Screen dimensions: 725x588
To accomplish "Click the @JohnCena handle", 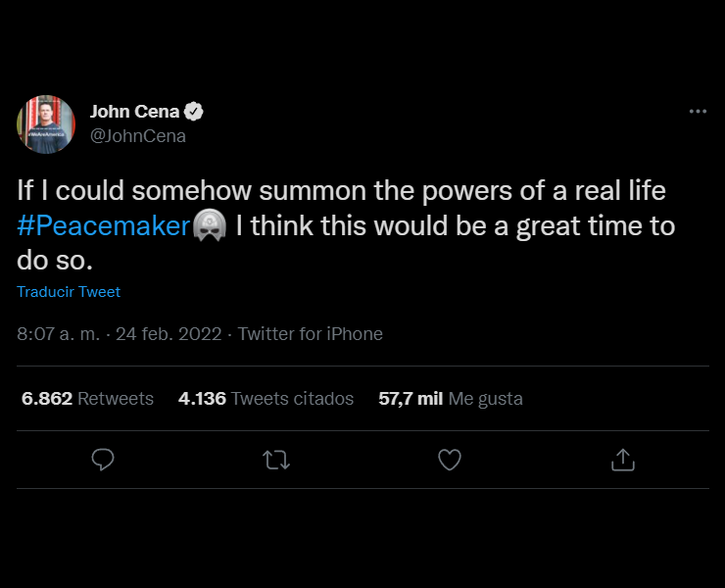I will pos(137,136).
